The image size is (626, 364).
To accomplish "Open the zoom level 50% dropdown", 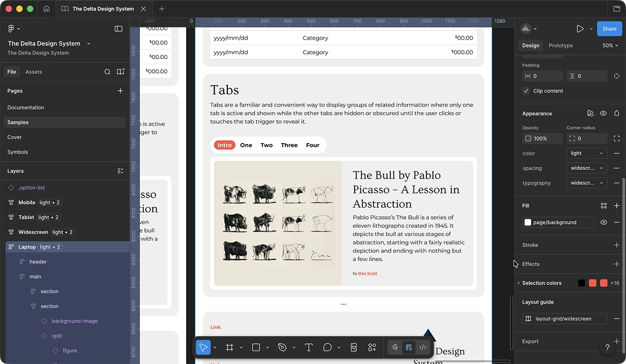I will coord(610,45).
